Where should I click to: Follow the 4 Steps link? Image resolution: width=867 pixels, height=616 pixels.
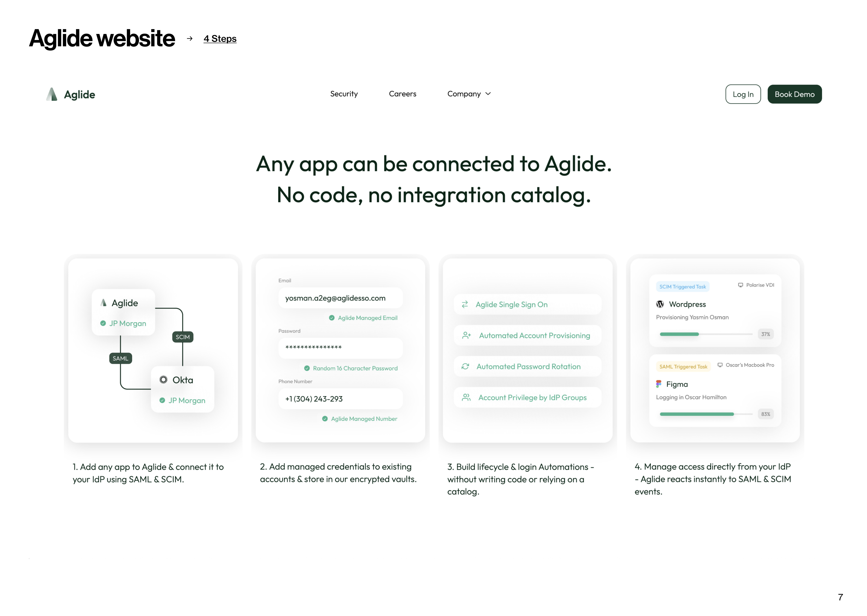220,39
